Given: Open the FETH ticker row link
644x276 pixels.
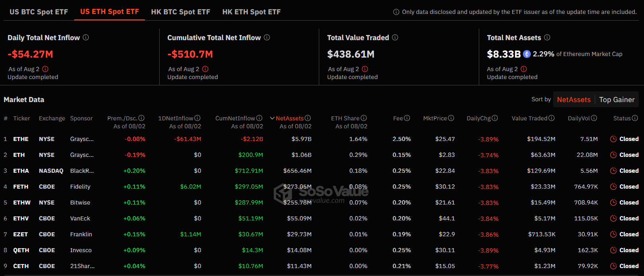Looking at the screenshot, I should coord(21,187).
